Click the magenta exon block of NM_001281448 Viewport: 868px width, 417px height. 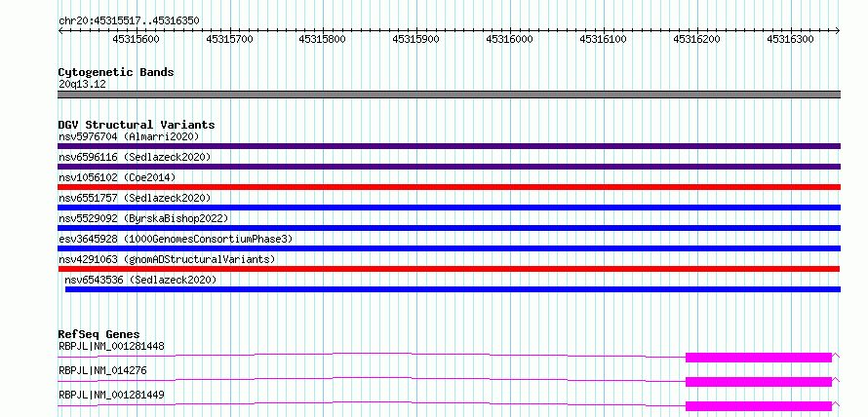(x=759, y=358)
